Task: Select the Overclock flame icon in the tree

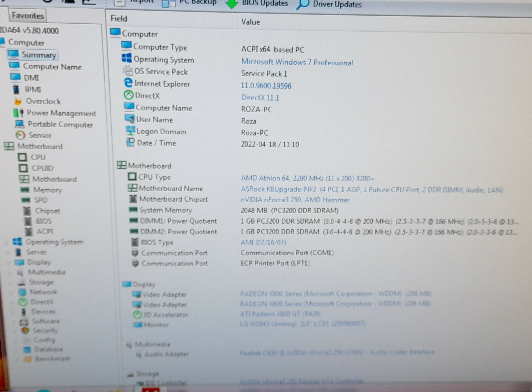Action: pos(18,101)
